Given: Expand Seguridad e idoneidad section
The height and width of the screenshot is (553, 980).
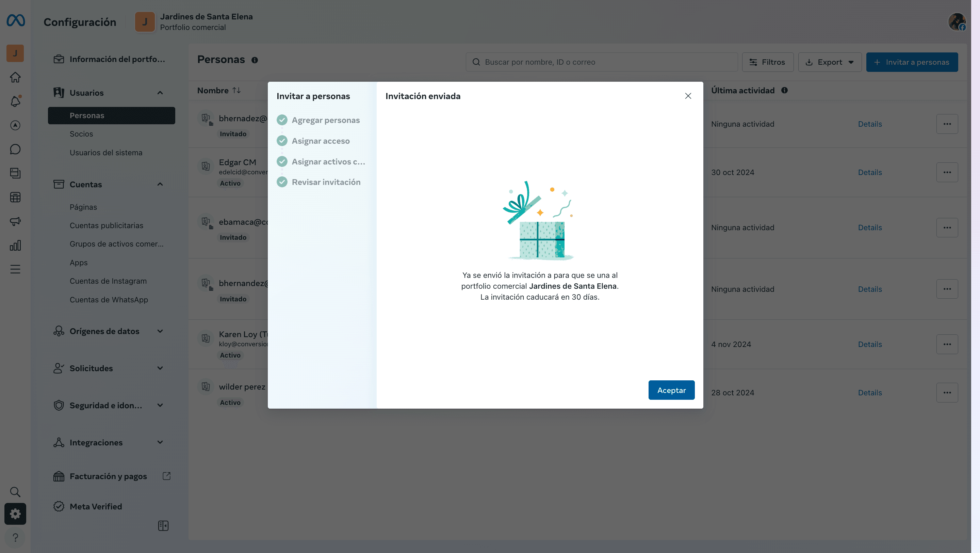Looking at the screenshot, I should (x=160, y=405).
